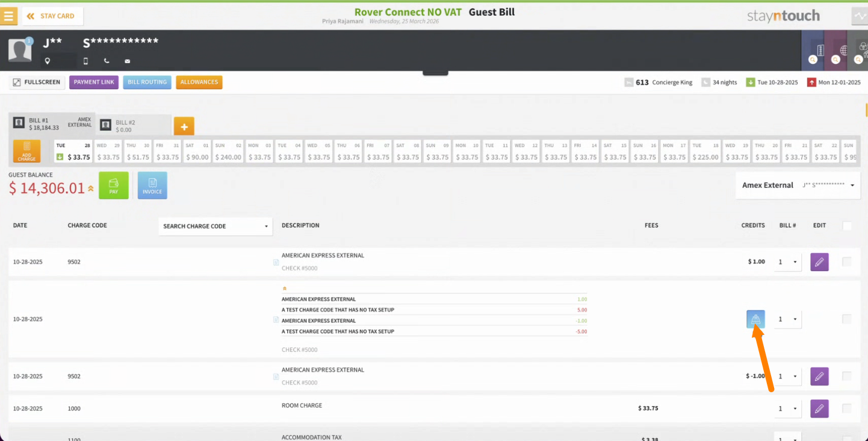The height and width of the screenshot is (441, 868).
Task: Click the mobile phone icon in guest header
Action: point(85,61)
